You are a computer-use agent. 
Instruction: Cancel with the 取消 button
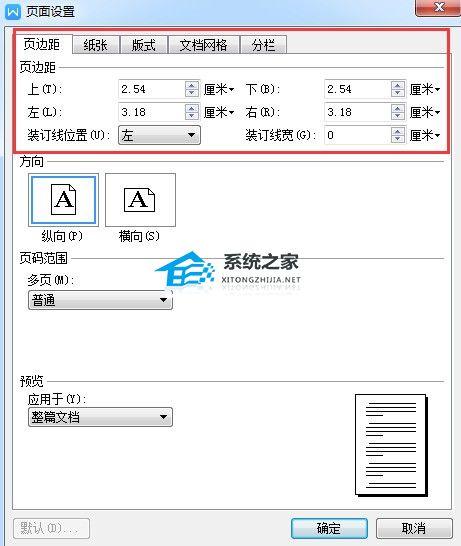click(x=414, y=529)
